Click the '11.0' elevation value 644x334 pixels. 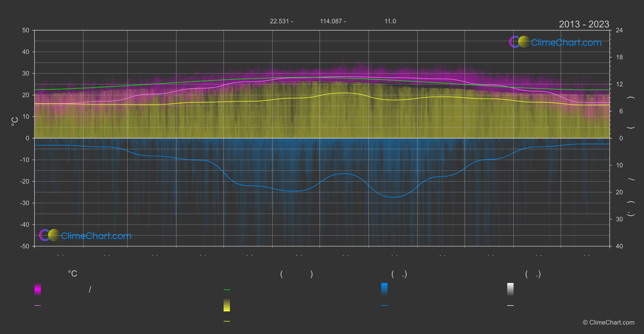[x=390, y=21]
